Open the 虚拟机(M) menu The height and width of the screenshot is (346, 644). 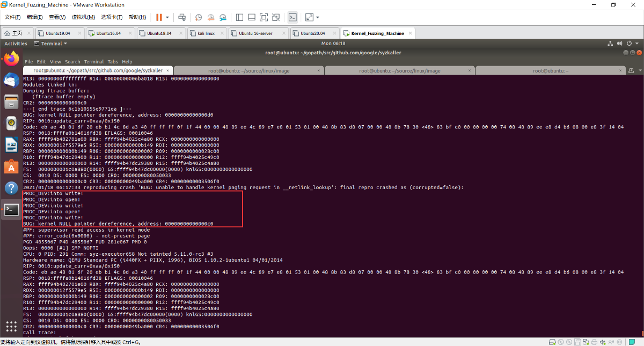coord(83,17)
